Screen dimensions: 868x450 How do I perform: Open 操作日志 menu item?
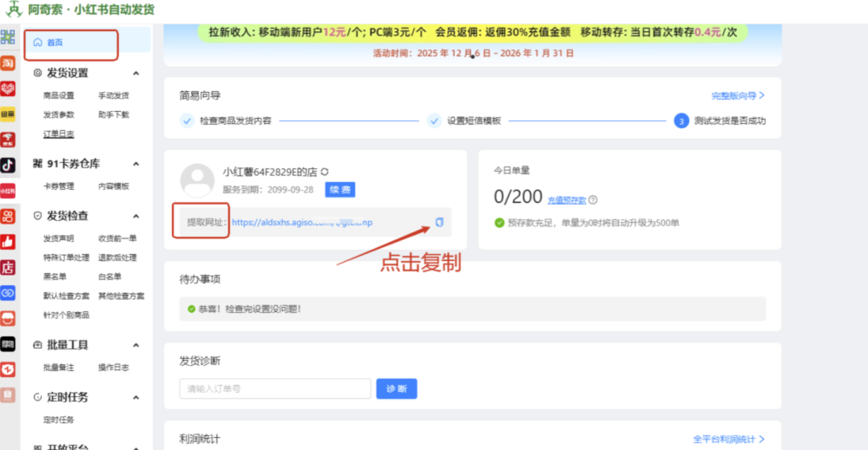(x=114, y=368)
